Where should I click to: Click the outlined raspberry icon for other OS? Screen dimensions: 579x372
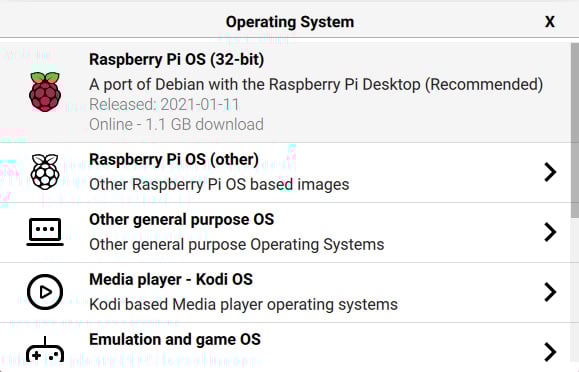pyautogui.click(x=45, y=172)
